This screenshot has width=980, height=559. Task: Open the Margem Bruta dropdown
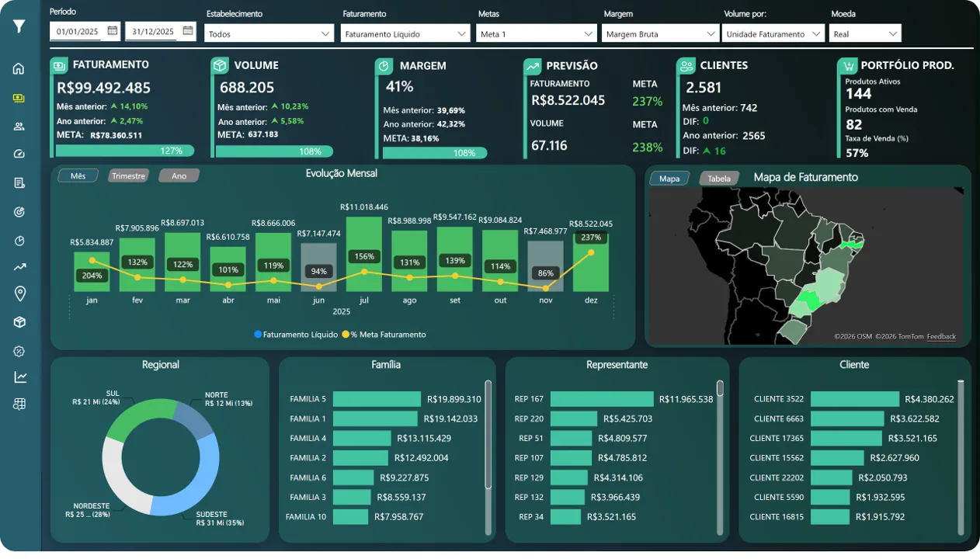660,33
